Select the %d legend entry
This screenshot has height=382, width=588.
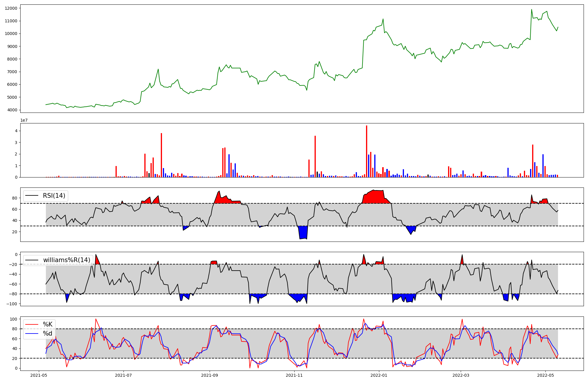click(x=48, y=334)
